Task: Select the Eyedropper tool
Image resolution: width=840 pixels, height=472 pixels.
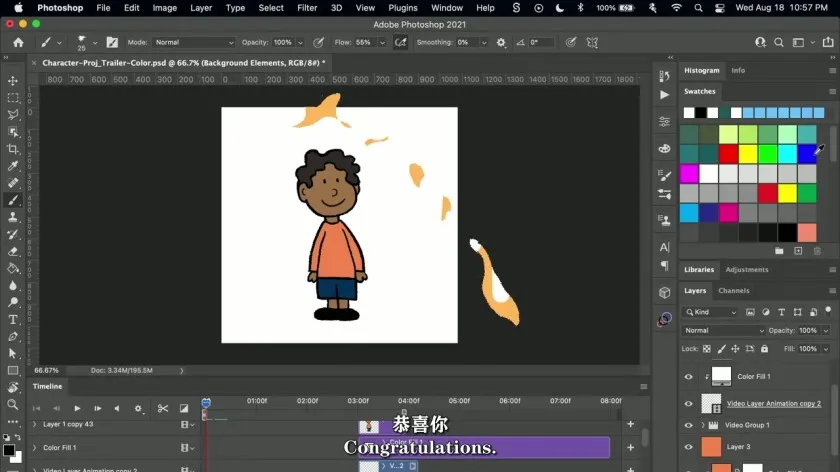Action: 13,166
